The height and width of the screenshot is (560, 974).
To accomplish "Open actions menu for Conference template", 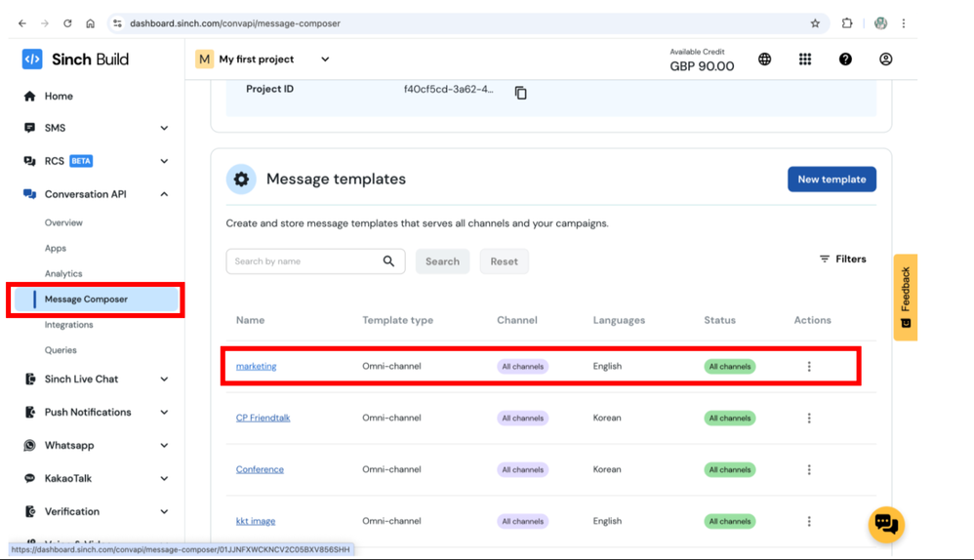I will (809, 469).
